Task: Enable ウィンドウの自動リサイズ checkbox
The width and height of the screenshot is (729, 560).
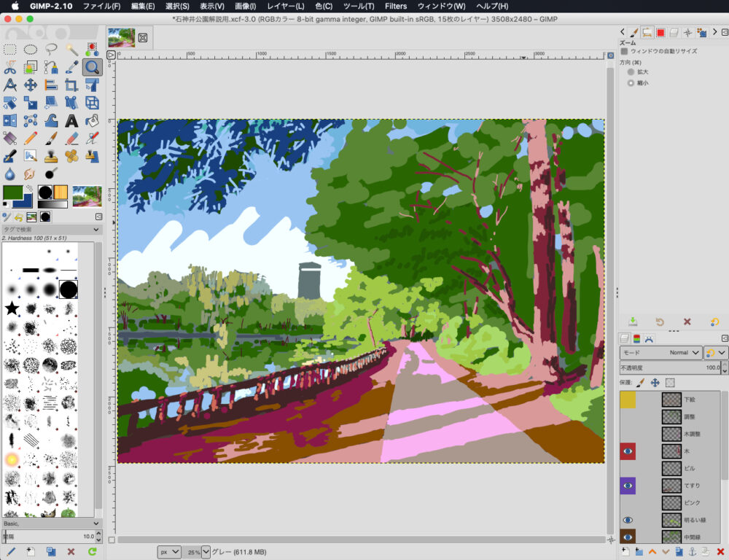Action: (625, 51)
